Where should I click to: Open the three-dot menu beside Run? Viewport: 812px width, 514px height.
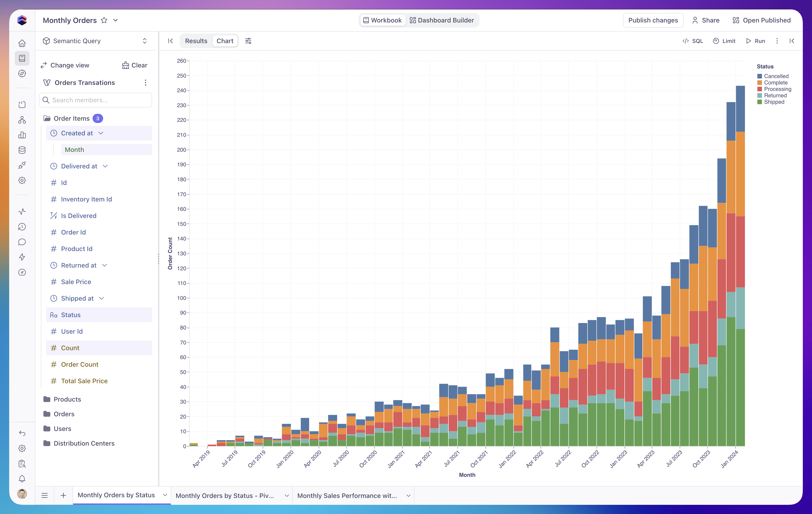(x=777, y=41)
